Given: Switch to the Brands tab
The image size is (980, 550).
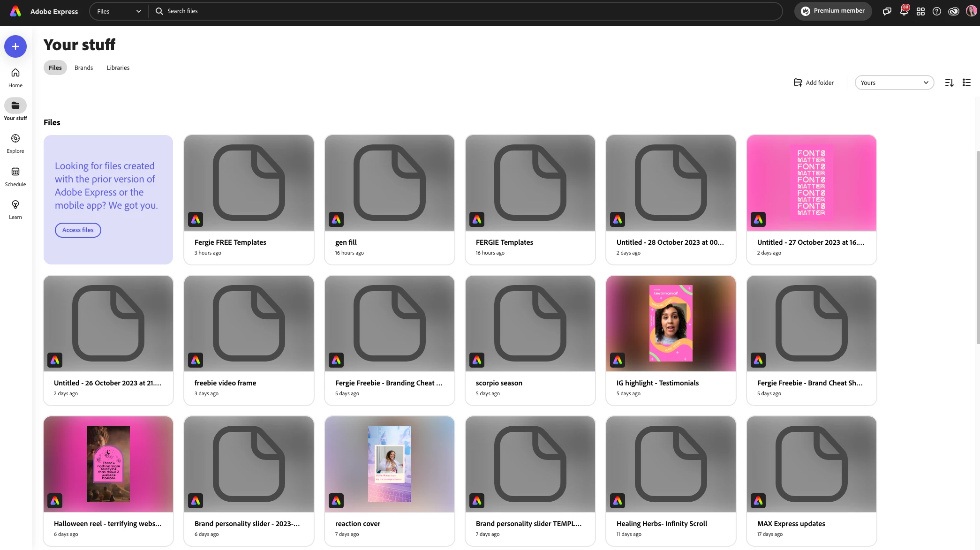Looking at the screenshot, I should [83, 68].
